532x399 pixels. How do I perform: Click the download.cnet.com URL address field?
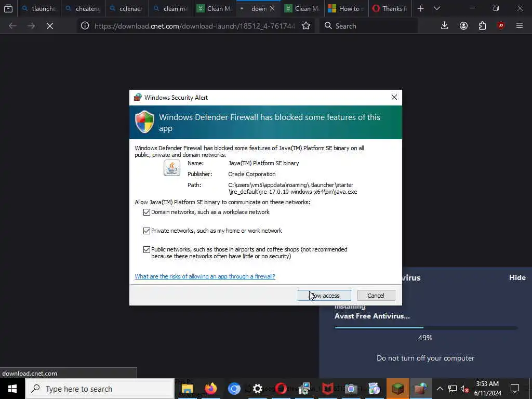[x=194, y=26]
